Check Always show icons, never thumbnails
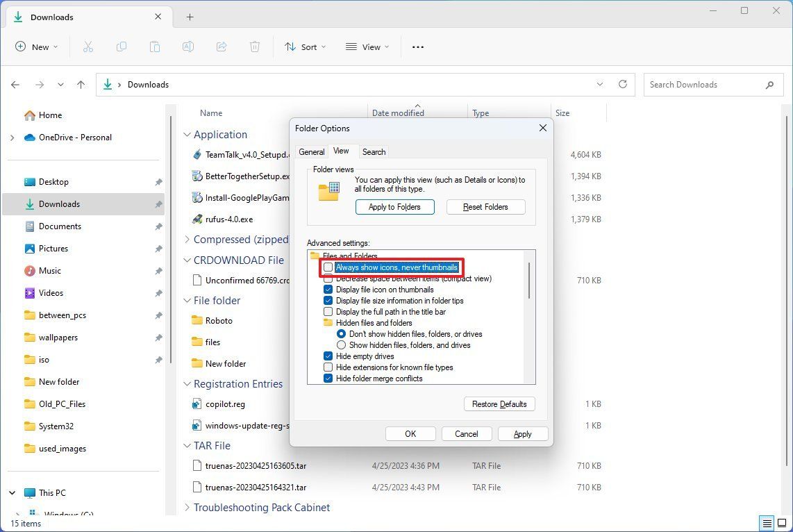The width and height of the screenshot is (793, 532). coord(328,267)
